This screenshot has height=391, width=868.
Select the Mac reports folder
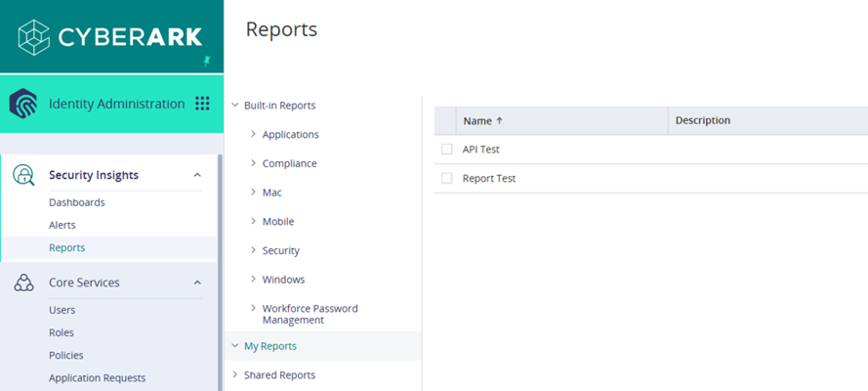pos(271,193)
